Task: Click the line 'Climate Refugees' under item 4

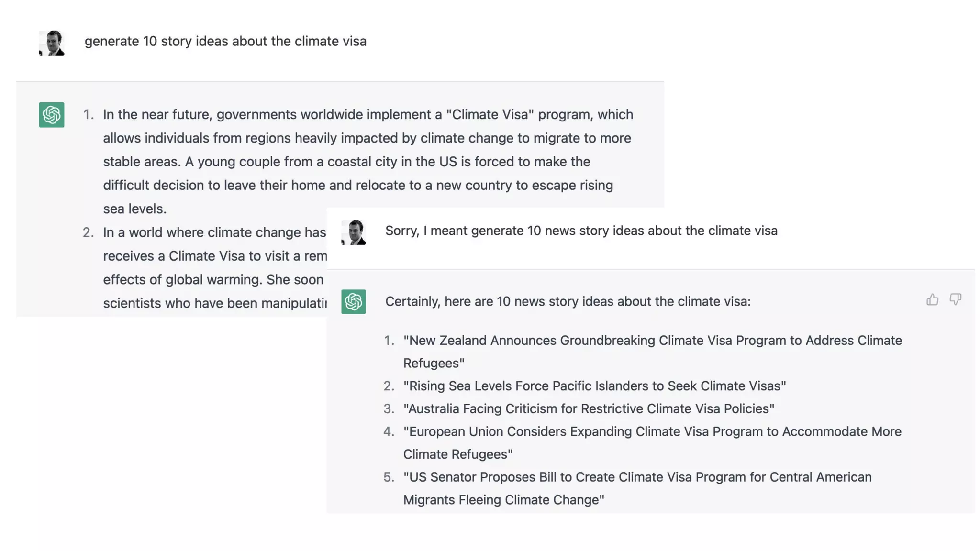Action: [x=458, y=454]
